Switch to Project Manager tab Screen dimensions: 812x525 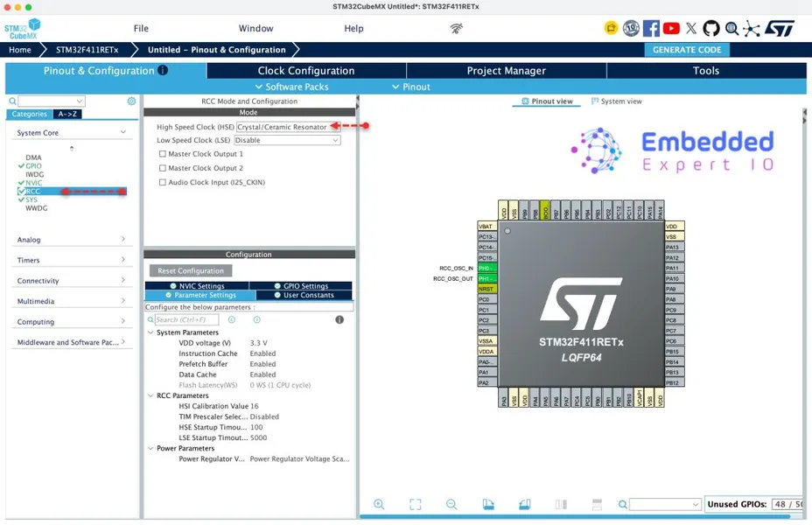coord(507,71)
